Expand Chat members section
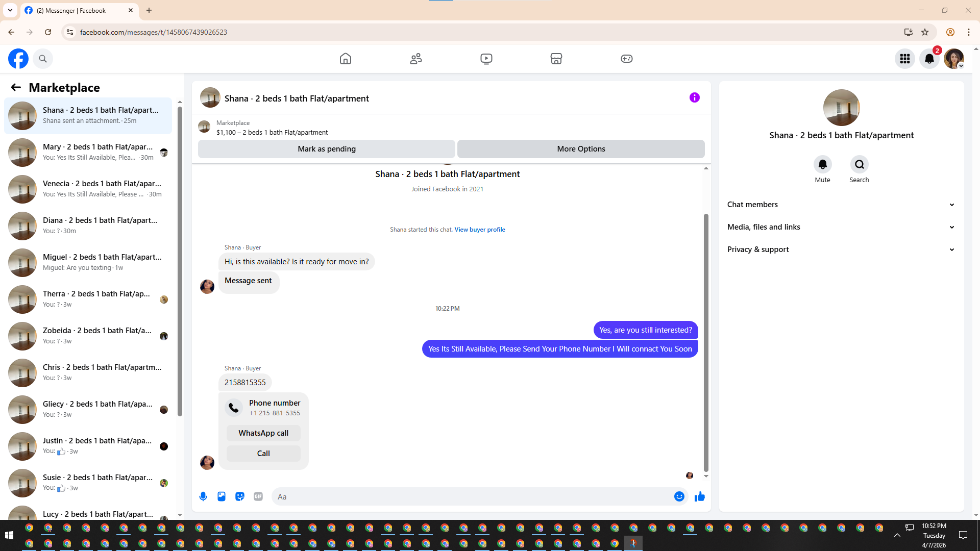This screenshot has width=980, height=551. point(841,205)
